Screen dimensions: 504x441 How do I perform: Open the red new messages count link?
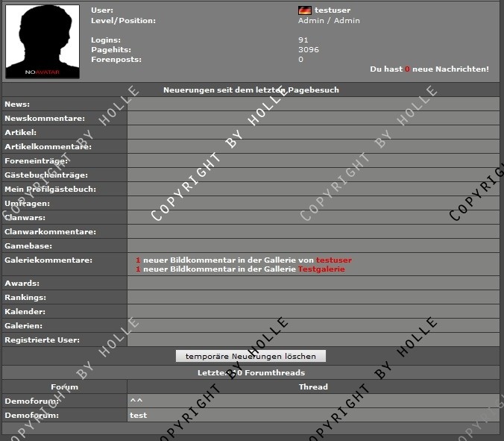(407, 69)
